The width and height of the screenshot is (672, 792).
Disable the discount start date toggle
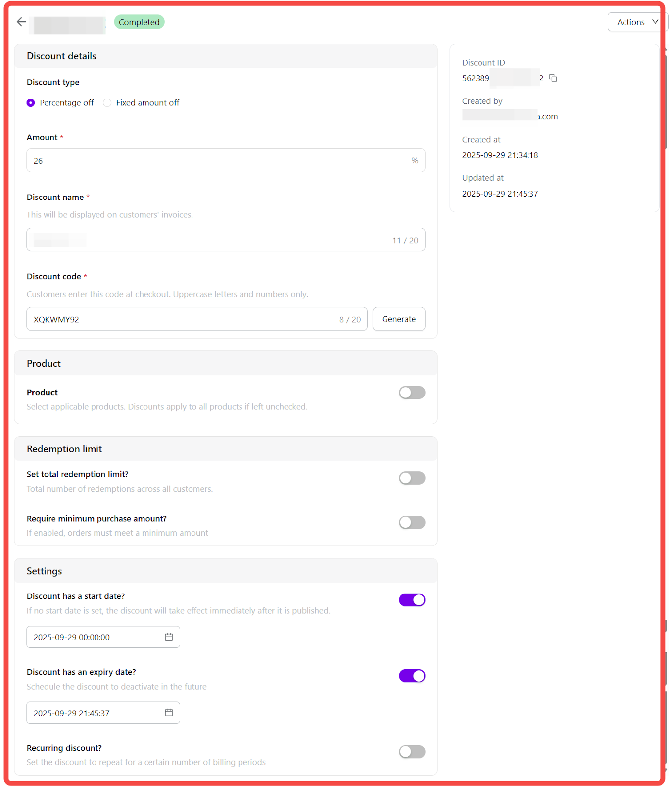point(412,600)
